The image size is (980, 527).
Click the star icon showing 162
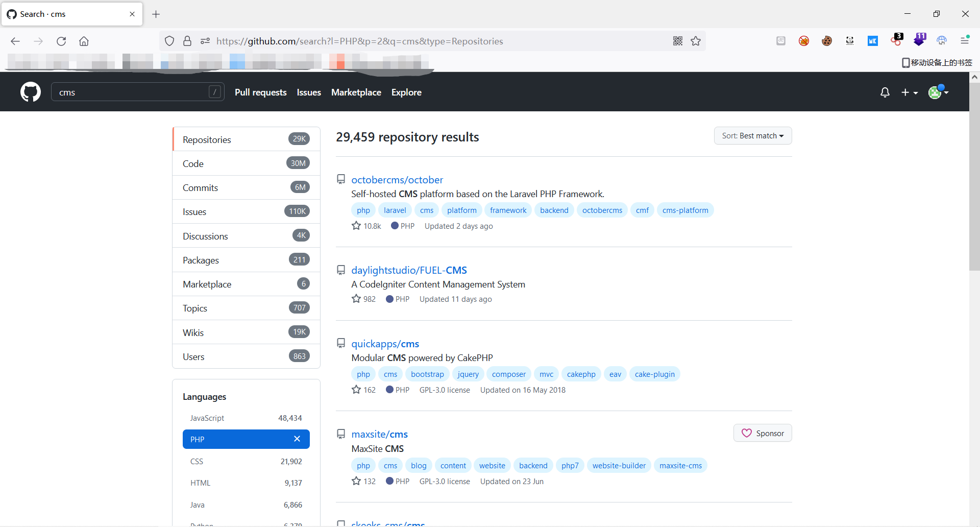point(356,389)
